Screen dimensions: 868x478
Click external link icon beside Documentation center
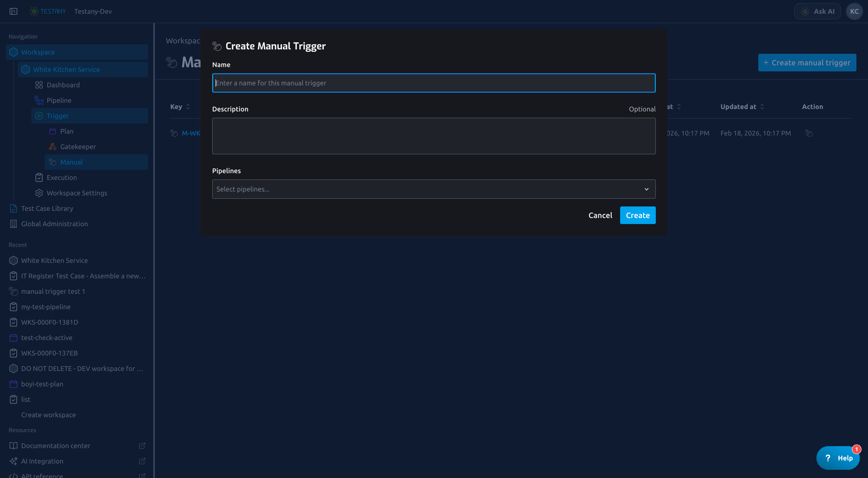click(142, 446)
